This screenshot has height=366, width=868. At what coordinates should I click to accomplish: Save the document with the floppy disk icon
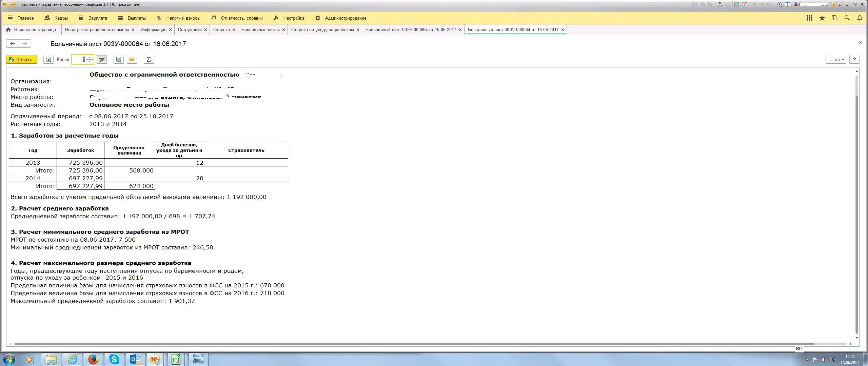click(x=118, y=59)
